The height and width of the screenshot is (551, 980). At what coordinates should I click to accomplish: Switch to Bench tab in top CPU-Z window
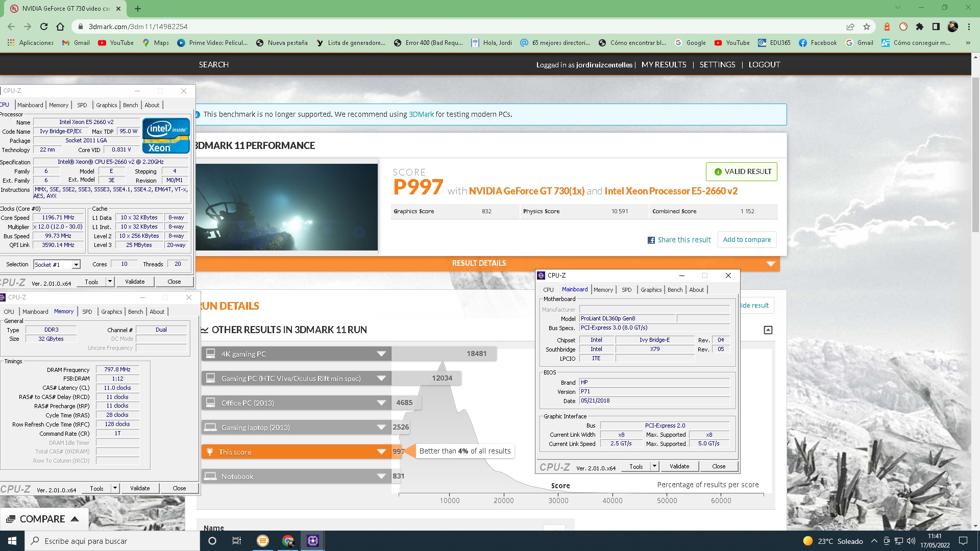point(131,105)
